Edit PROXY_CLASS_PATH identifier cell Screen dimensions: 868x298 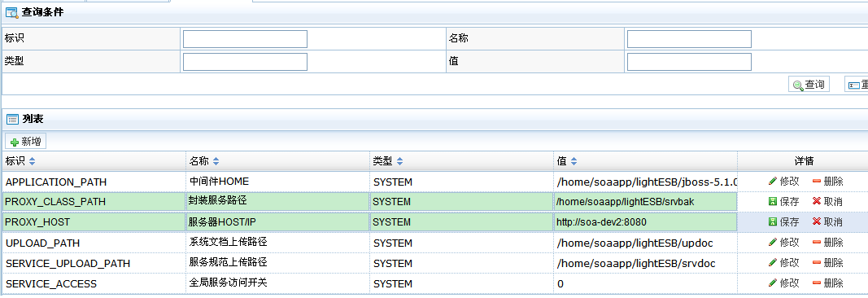[x=94, y=202]
